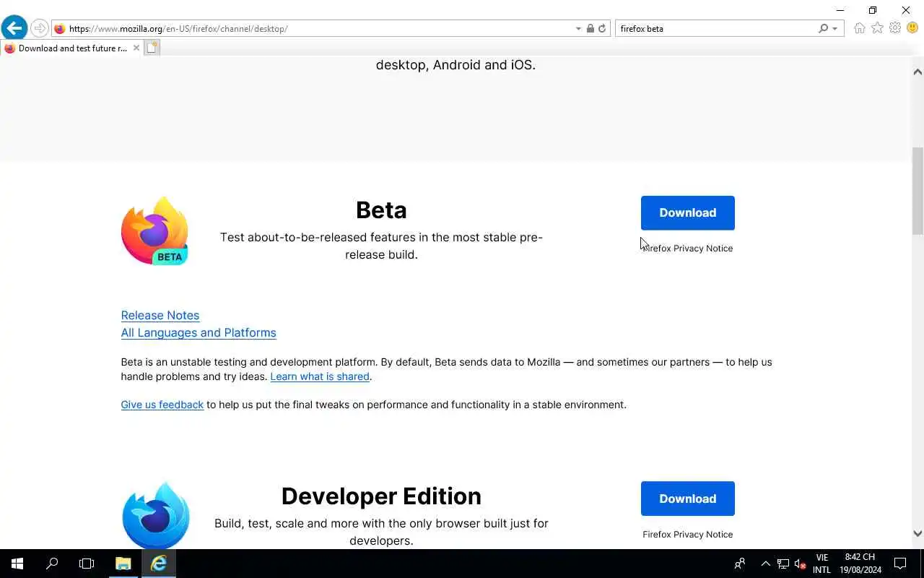
Task: Click the Internet Explorer taskbar icon
Action: tap(159, 564)
